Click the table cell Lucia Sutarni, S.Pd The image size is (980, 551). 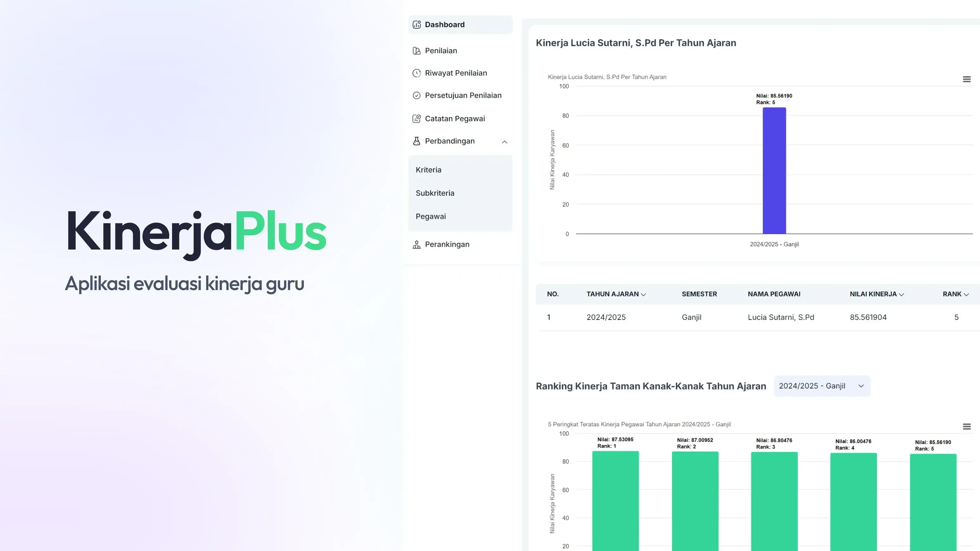tap(781, 318)
